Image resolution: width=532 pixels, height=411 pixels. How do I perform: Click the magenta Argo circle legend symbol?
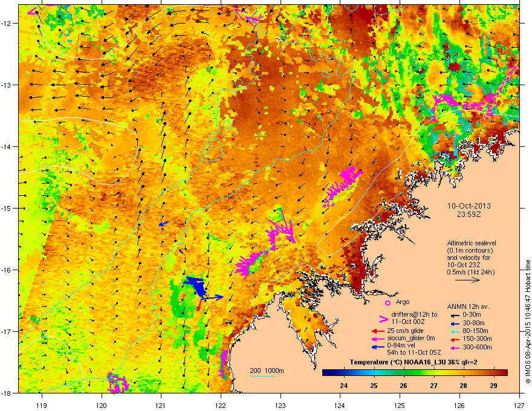[388, 303]
